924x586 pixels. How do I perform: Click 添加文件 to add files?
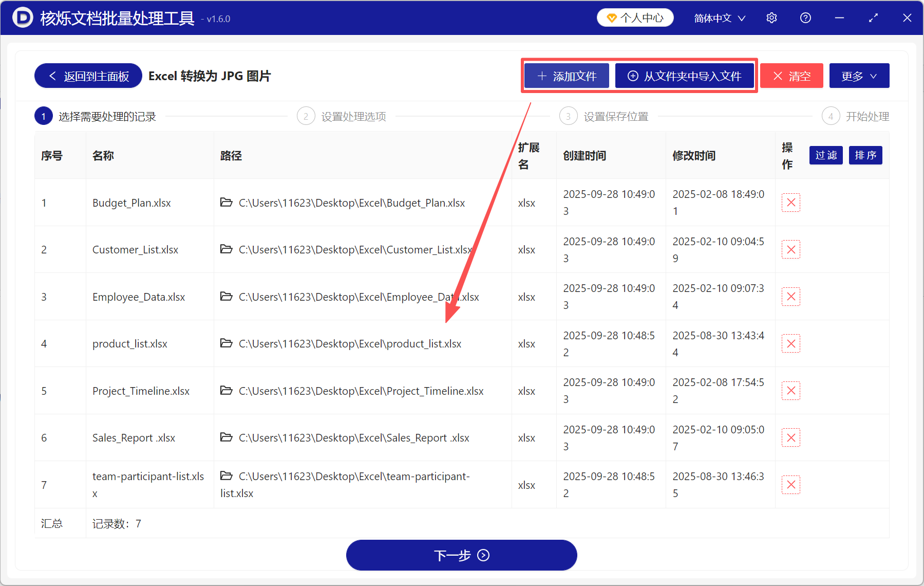coord(566,76)
